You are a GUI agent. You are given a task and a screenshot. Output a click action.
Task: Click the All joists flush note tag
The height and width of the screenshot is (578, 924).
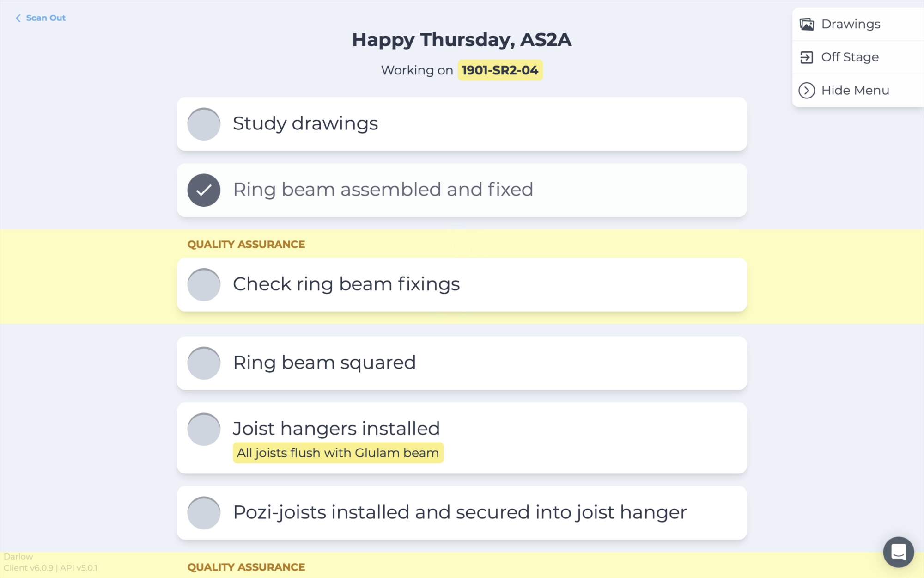pyautogui.click(x=338, y=453)
